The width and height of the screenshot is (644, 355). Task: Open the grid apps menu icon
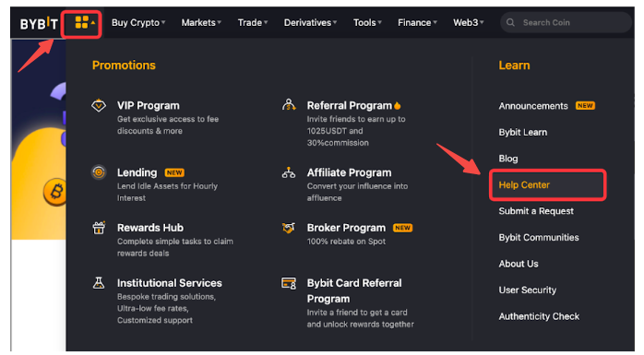pos(82,22)
